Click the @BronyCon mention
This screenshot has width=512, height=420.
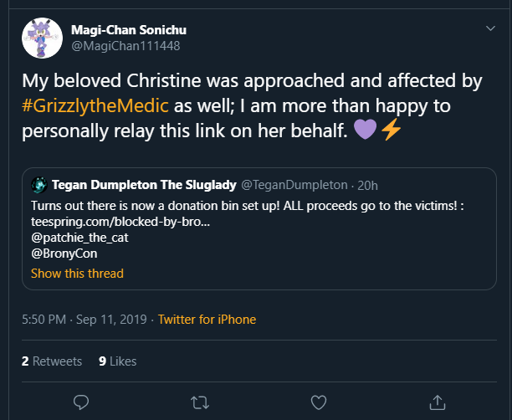coord(64,254)
